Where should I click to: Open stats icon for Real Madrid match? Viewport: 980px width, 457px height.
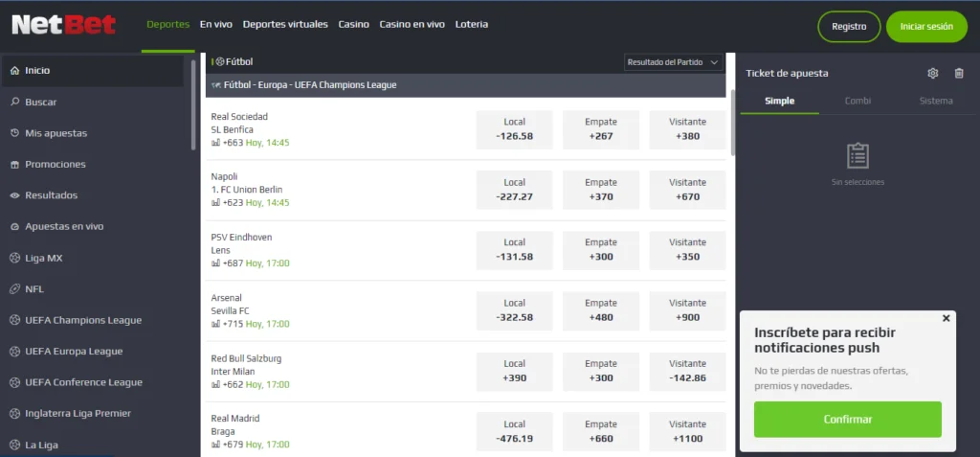(x=215, y=445)
